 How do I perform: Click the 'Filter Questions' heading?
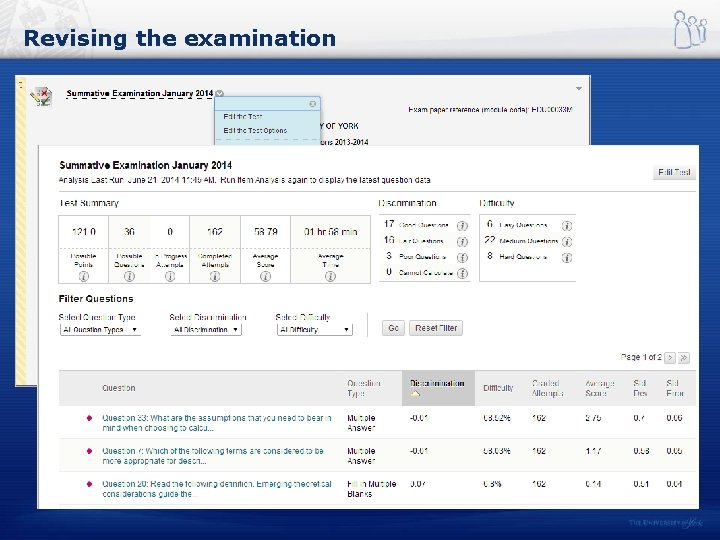tap(96, 299)
